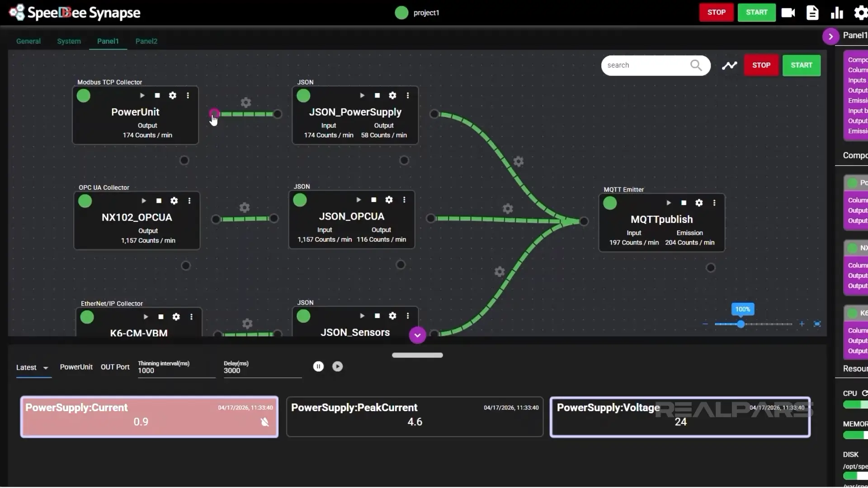Click stop icon on JSON_Sensors node
This screenshot has height=488, width=868.
(377, 316)
